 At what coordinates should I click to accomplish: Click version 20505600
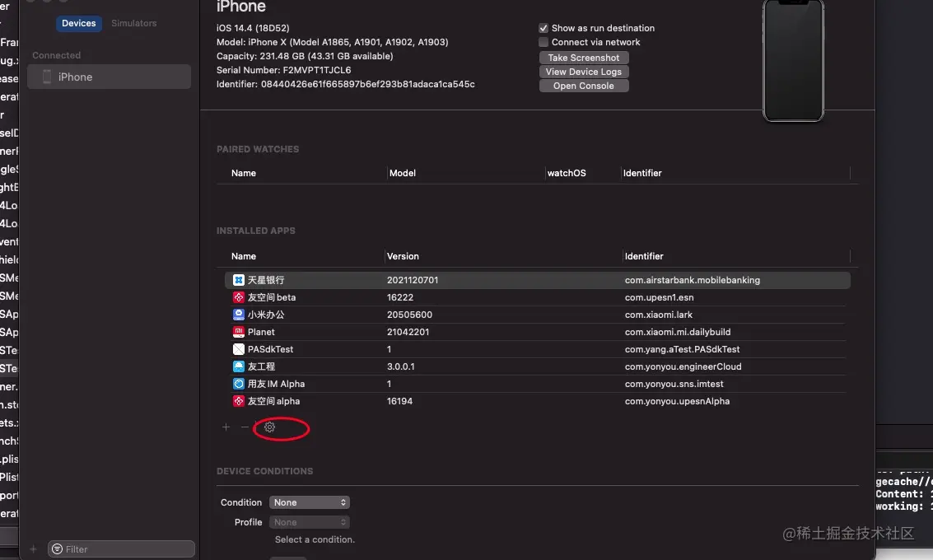pyautogui.click(x=409, y=315)
